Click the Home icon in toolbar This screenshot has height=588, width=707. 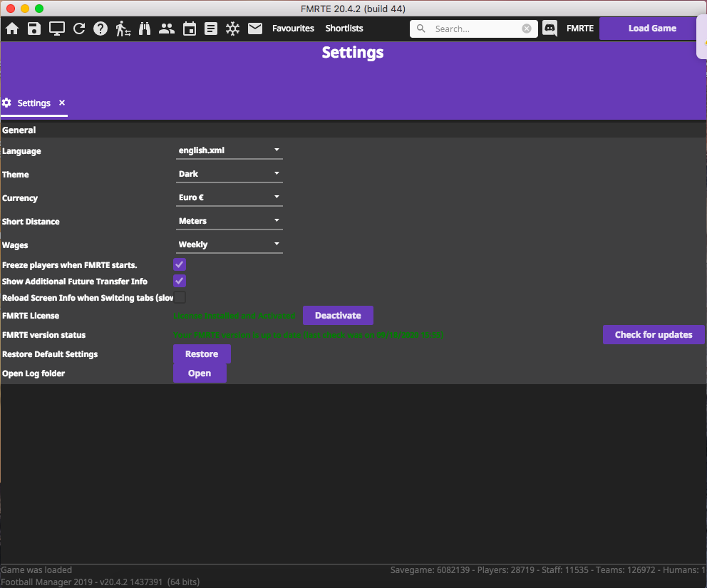pos(12,29)
